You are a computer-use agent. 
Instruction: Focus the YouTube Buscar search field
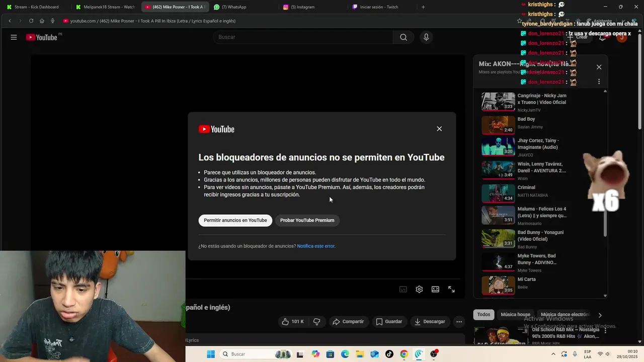coord(304,37)
